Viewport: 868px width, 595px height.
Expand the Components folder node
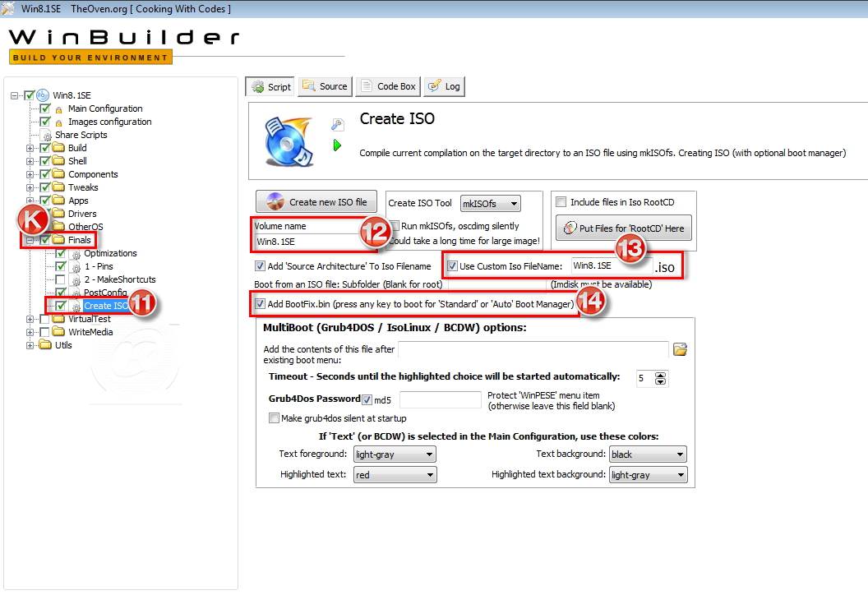click(30, 175)
